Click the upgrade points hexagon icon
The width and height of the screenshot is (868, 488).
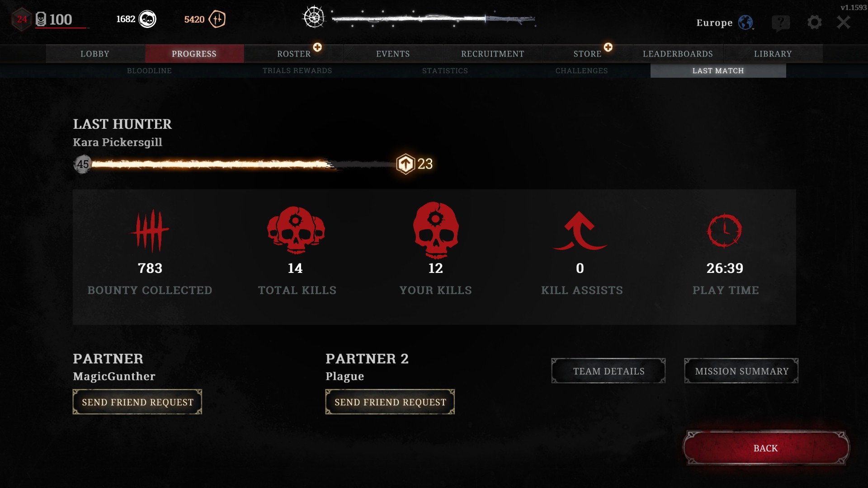(x=406, y=164)
